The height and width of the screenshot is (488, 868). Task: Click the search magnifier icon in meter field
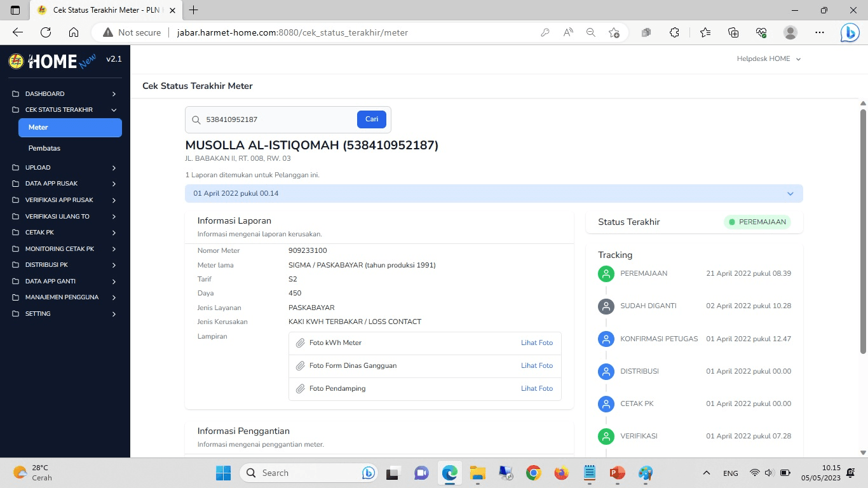pos(196,119)
